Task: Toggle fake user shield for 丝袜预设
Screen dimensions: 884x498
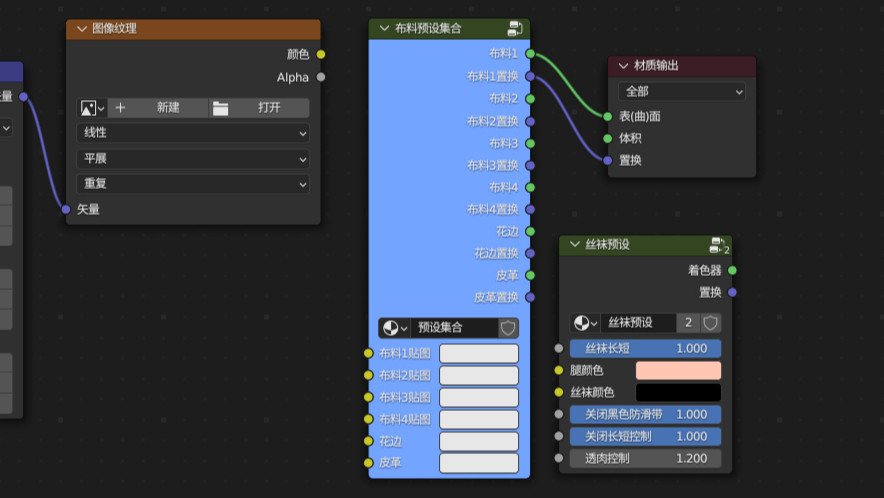Action: [x=711, y=323]
